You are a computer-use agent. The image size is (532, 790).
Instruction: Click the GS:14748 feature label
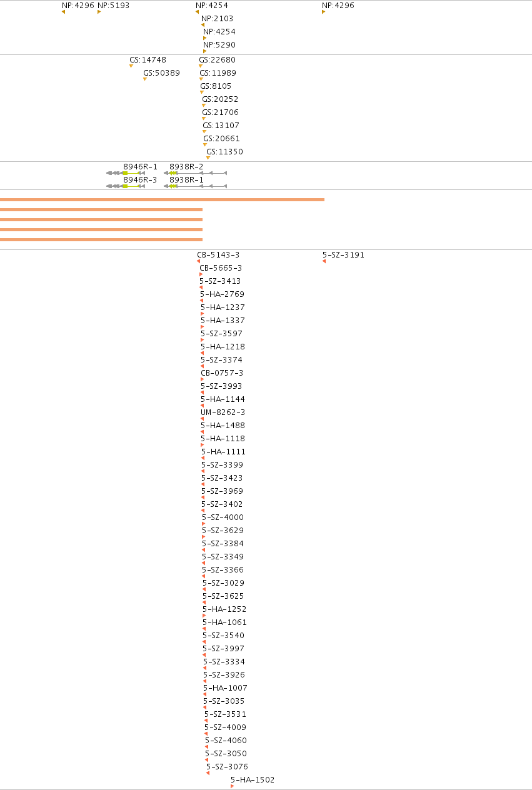148,59
